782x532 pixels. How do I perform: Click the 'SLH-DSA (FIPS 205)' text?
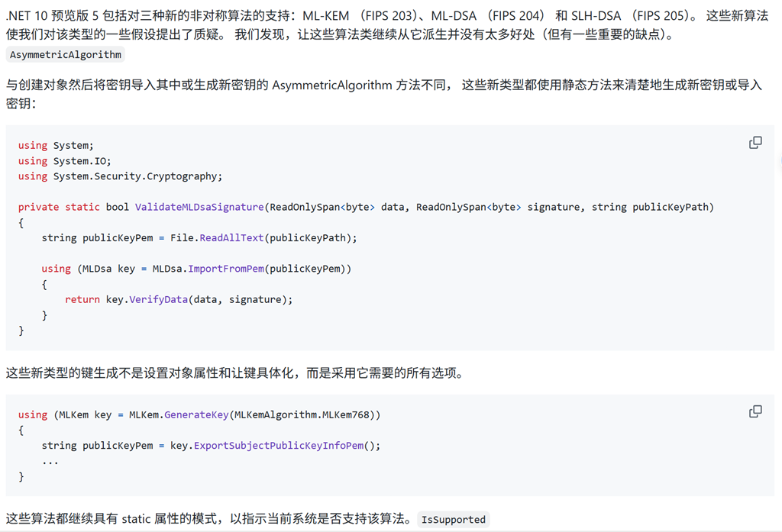coord(629,16)
